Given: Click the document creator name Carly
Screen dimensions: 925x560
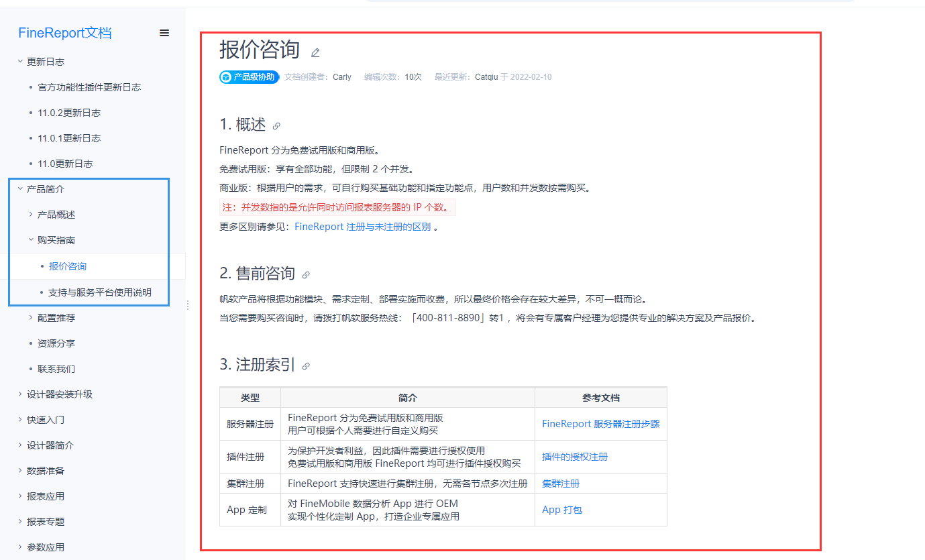Looking at the screenshot, I should (342, 77).
